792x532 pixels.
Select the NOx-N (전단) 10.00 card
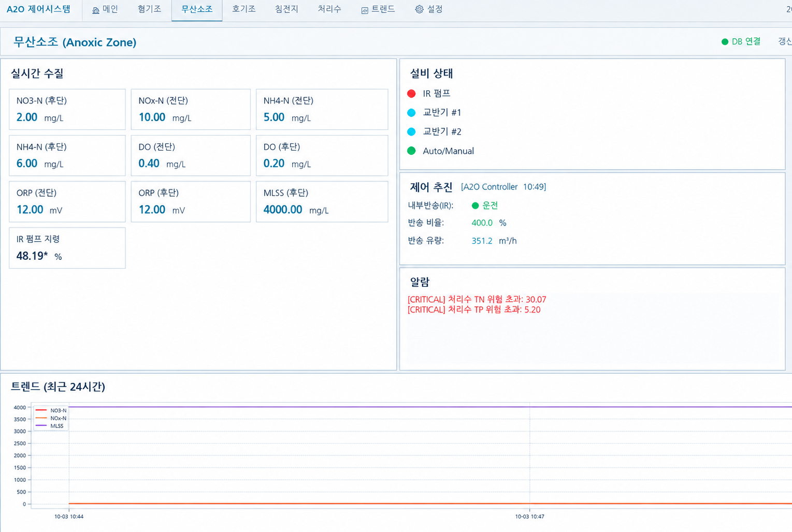(x=191, y=109)
